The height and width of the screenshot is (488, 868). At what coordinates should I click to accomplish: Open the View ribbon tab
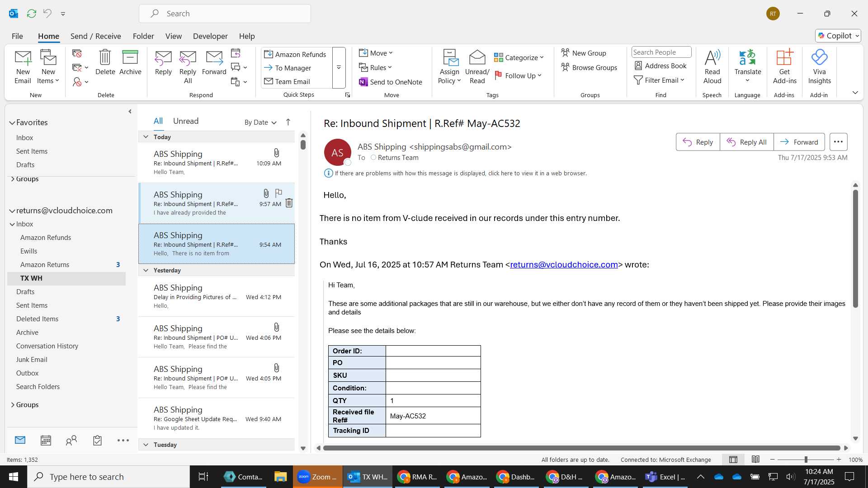pos(174,36)
